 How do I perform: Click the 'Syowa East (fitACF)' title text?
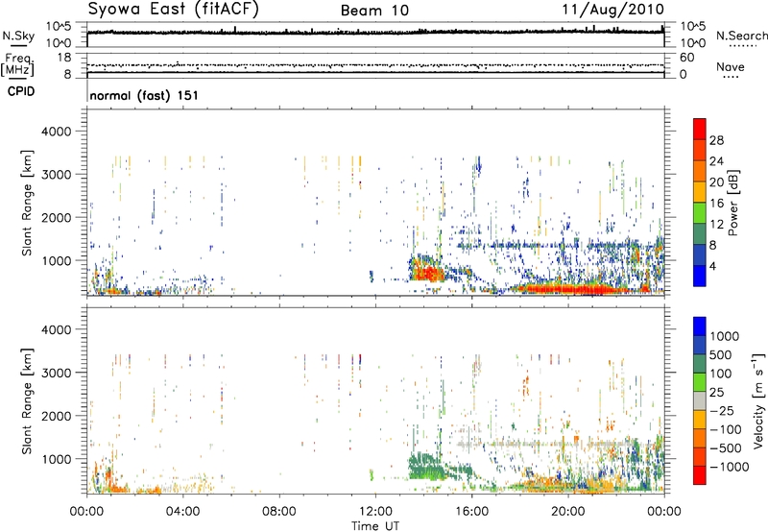click(173, 10)
